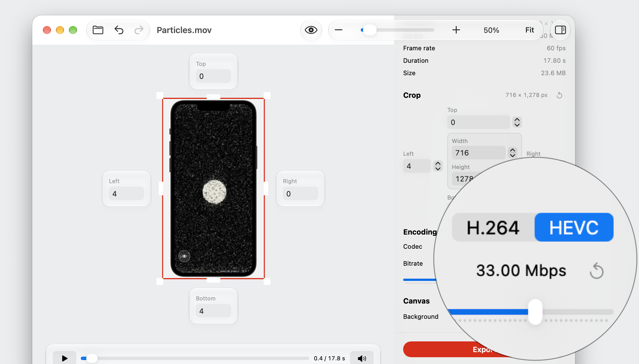This screenshot has width=639, height=364.
Task: Toggle the sidebar panel
Action: coord(560,30)
